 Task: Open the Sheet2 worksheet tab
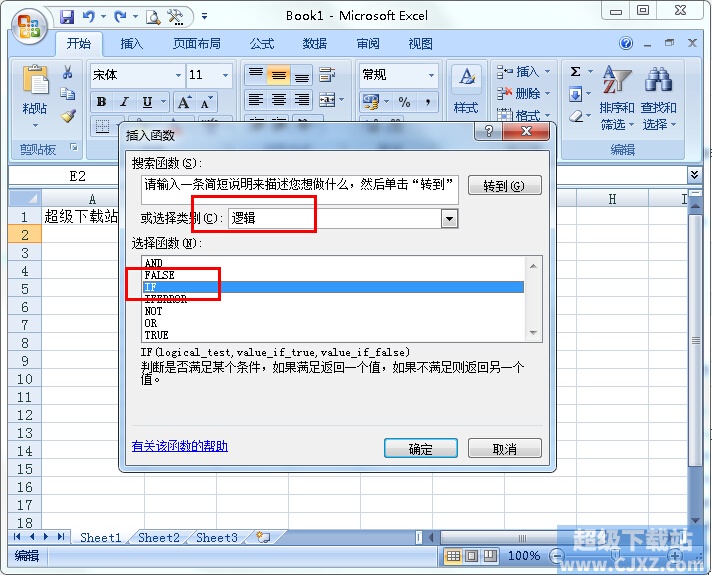pos(159,538)
